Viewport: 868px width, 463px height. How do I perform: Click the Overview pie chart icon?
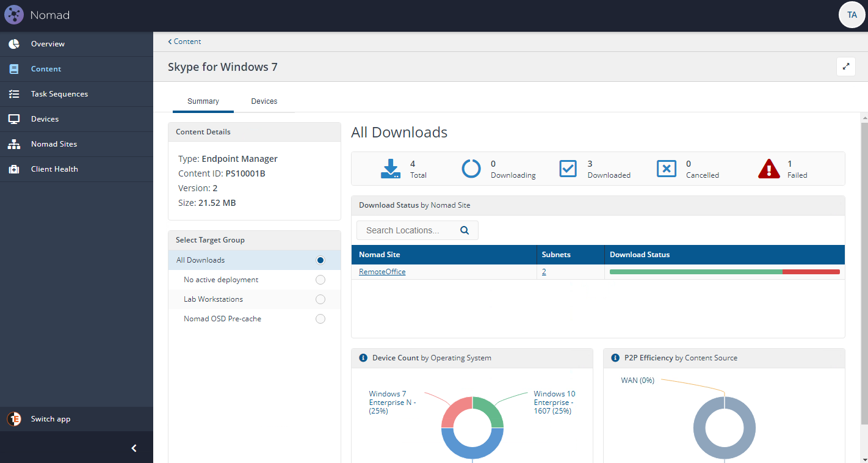14,44
